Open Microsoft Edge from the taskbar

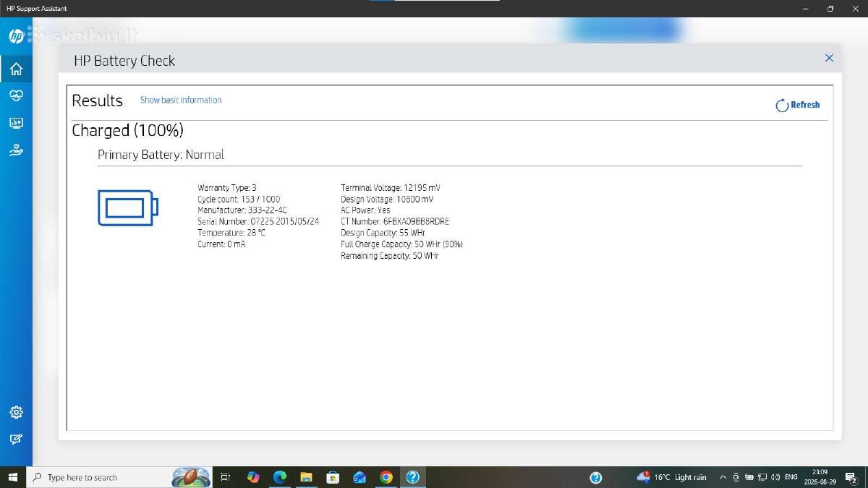[279, 477]
